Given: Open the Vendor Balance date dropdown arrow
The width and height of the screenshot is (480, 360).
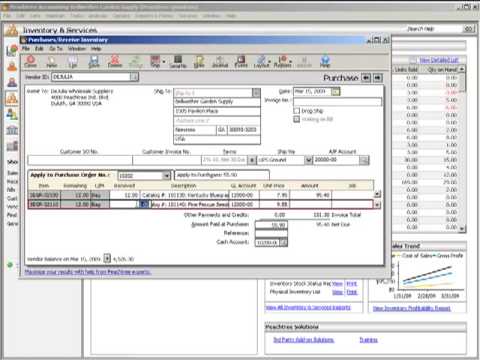Looking at the screenshot, I should 107,258.
